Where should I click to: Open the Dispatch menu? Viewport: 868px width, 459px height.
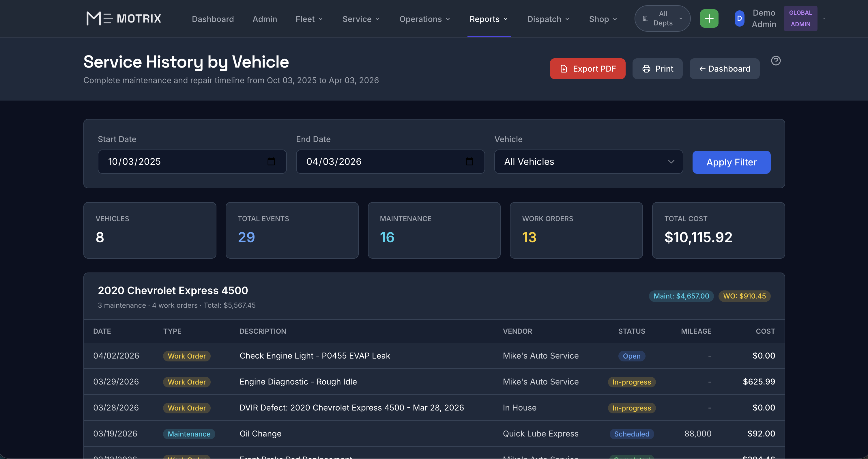pyautogui.click(x=548, y=19)
